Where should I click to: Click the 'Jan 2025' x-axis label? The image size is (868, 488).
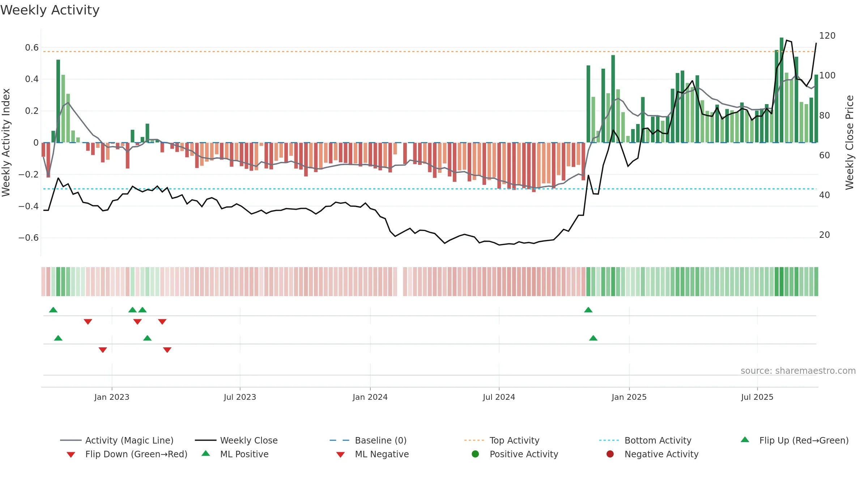tap(629, 397)
